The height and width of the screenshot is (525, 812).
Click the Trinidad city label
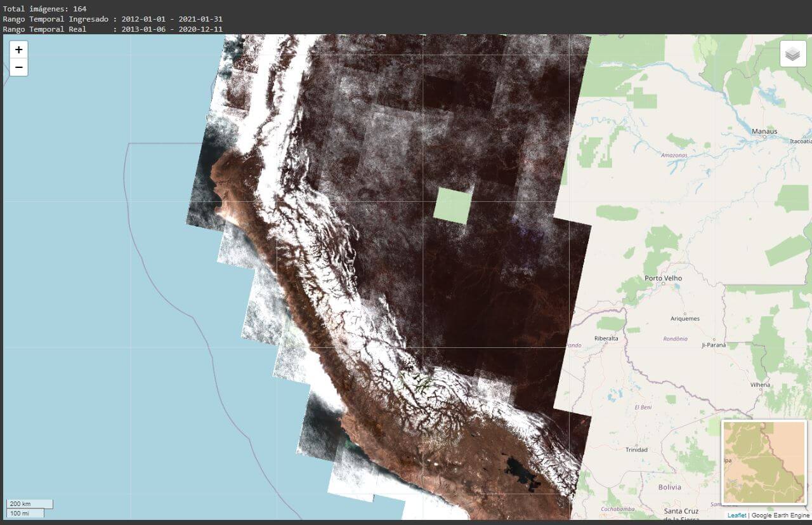[636, 450]
